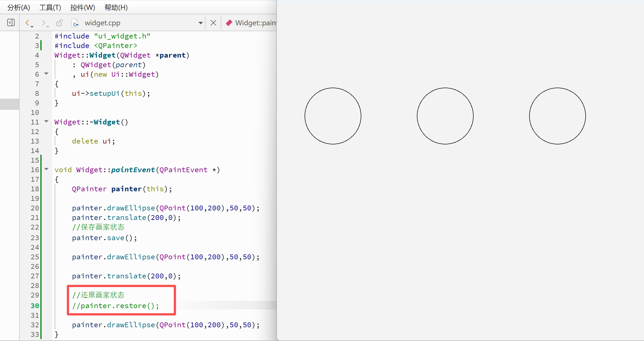Screen dimensions: 644x341
Task: Toggle the left sidebar panel icon
Action: tap(11, 22)
